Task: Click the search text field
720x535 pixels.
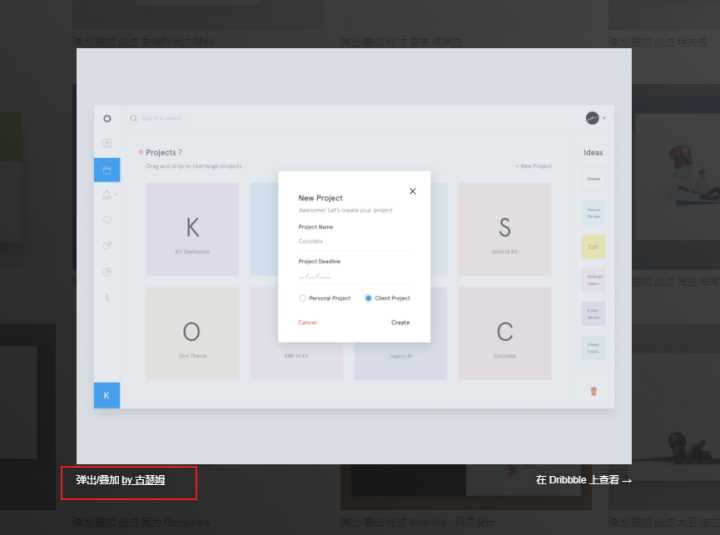Action: coord(162,118)
